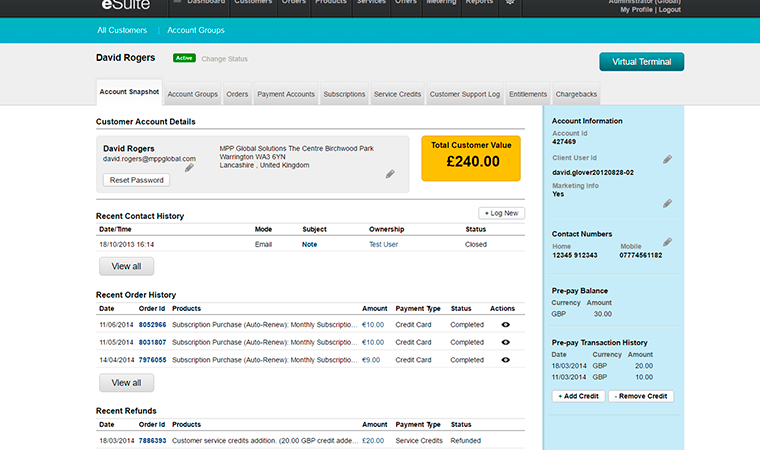View order 8052966 details via eye icon

(505, 325)
